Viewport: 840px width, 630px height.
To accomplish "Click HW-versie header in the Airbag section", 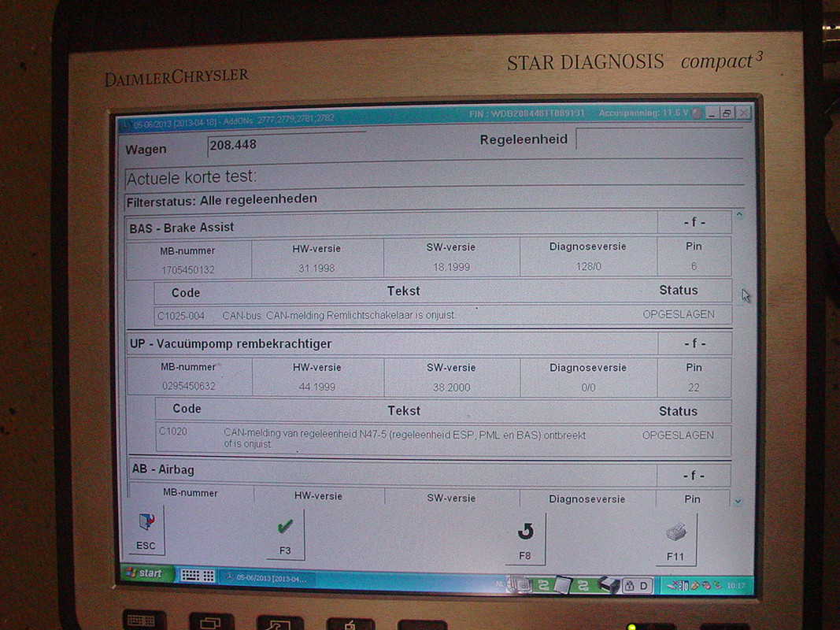I will (x=318, y=496).
